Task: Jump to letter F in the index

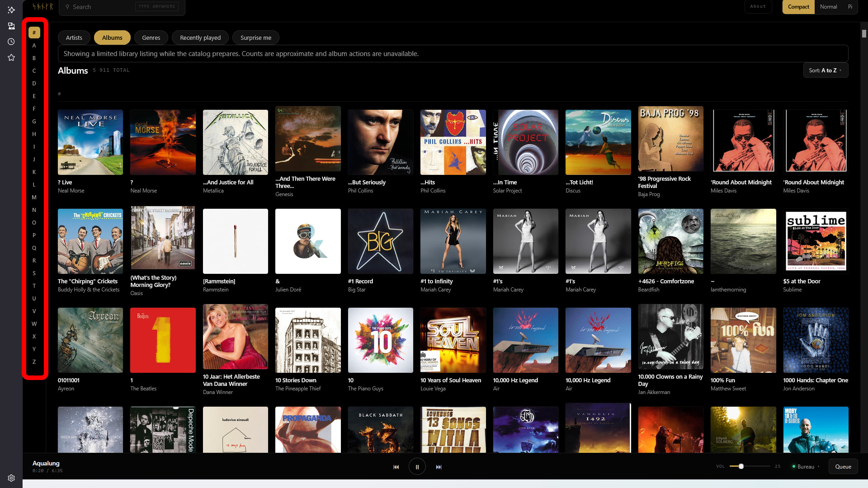Action: (x=34, y=108)
